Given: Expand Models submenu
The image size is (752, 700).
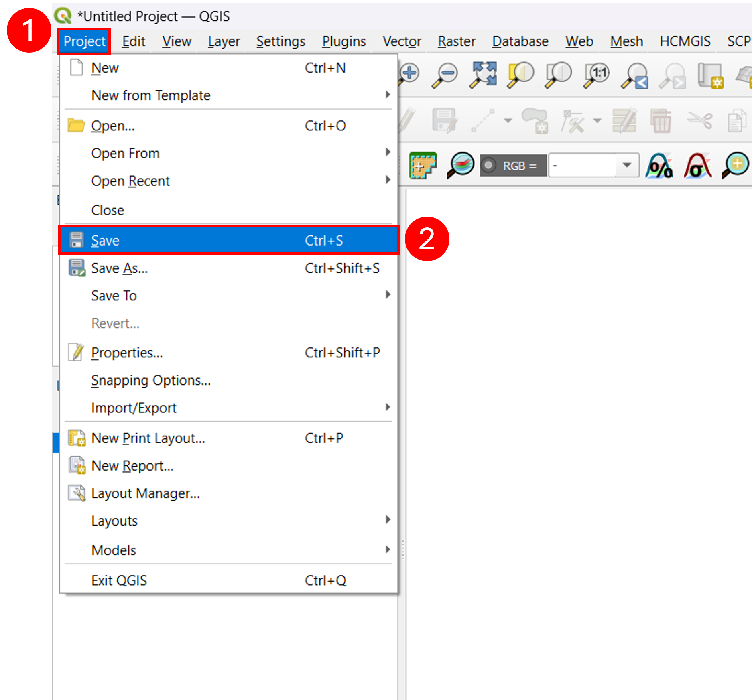Looking at the screenshot, I should [229, 550].
